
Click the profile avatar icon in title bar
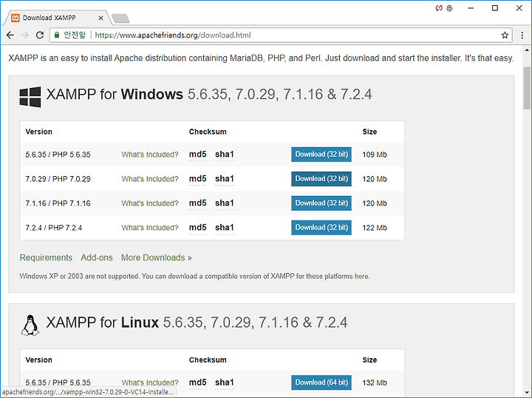449,8
